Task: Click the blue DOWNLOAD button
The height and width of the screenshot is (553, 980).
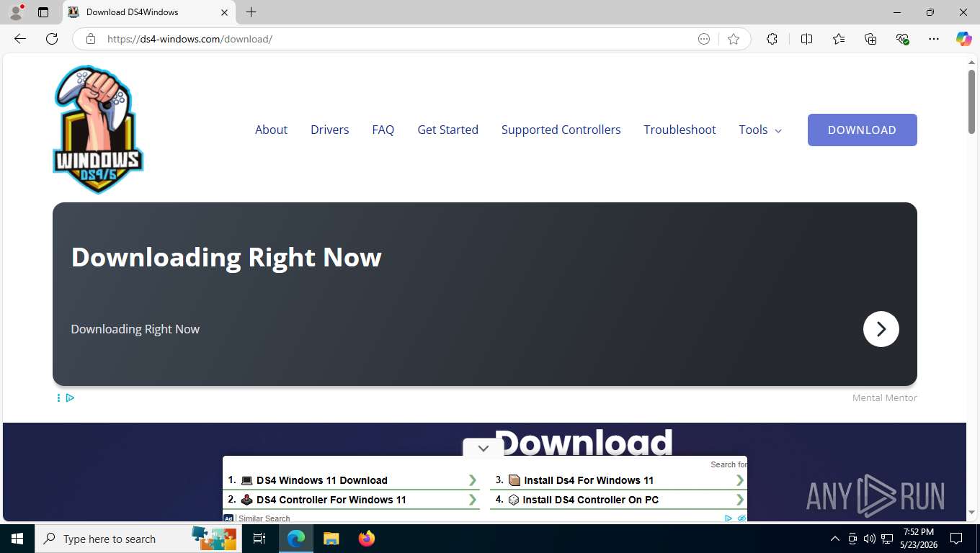Action: pos(862,130)
